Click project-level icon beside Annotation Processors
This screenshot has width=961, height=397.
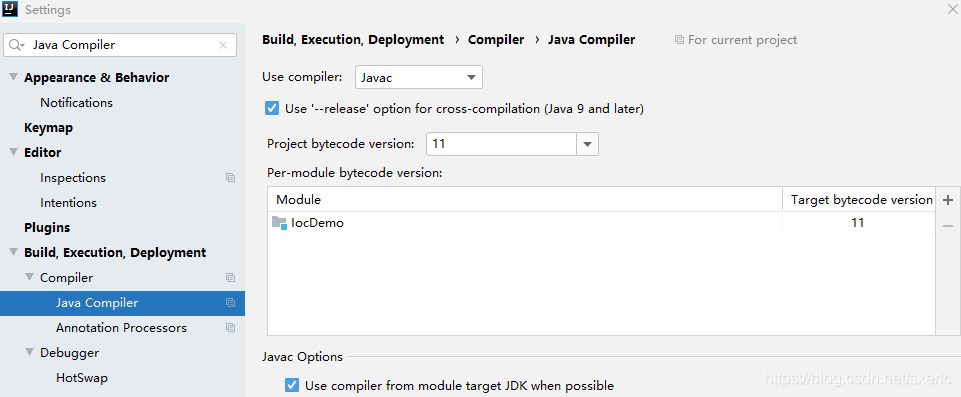click(x=230, y=328)
